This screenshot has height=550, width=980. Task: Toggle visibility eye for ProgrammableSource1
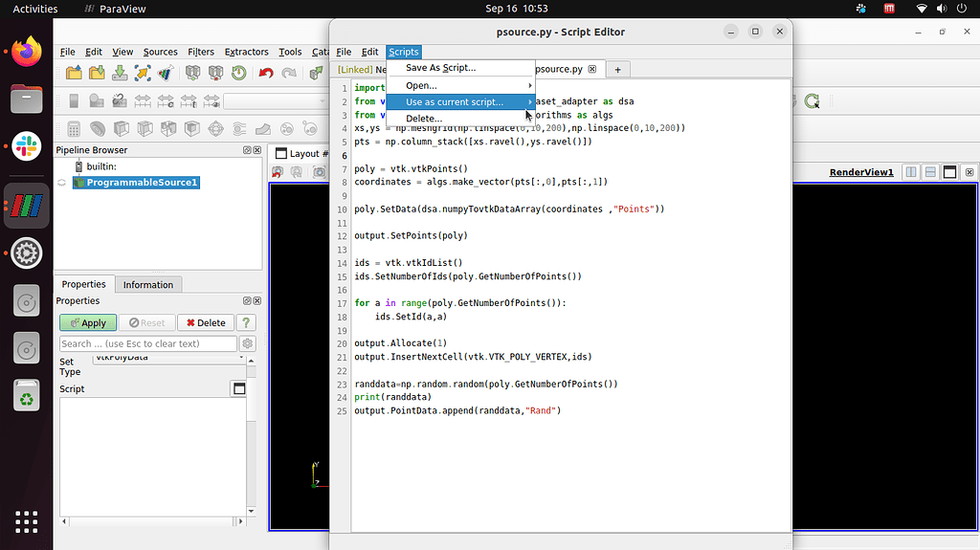pos(61,183)
